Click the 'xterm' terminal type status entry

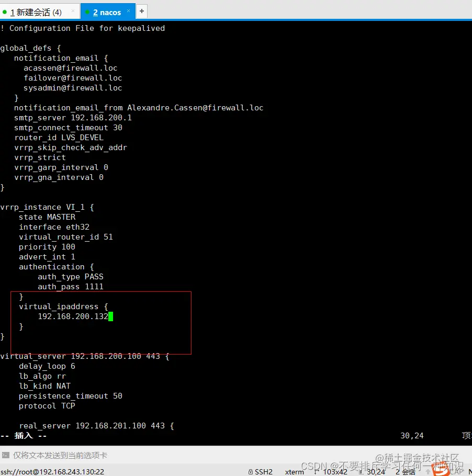pyautogui.click(x=294, y=472)
